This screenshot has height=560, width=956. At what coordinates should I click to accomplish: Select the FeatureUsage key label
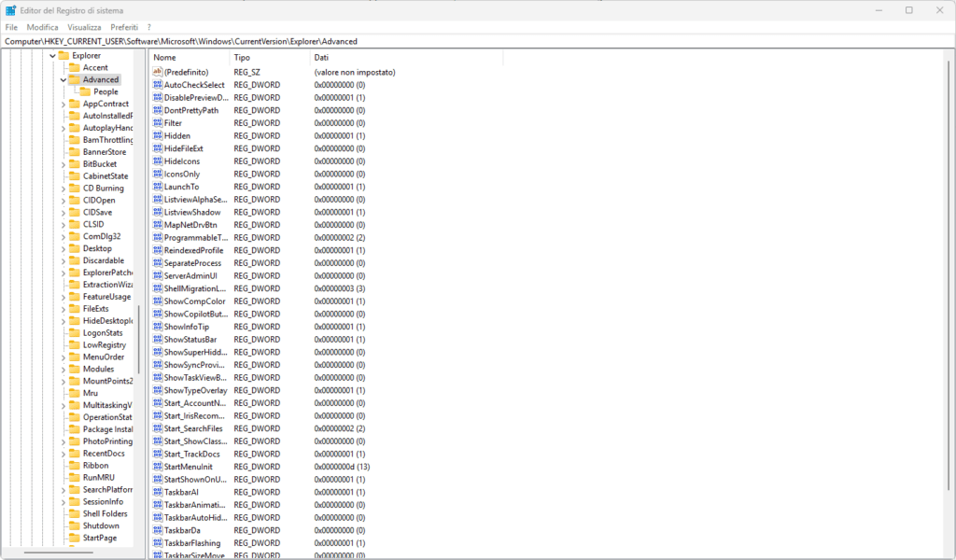106,297
